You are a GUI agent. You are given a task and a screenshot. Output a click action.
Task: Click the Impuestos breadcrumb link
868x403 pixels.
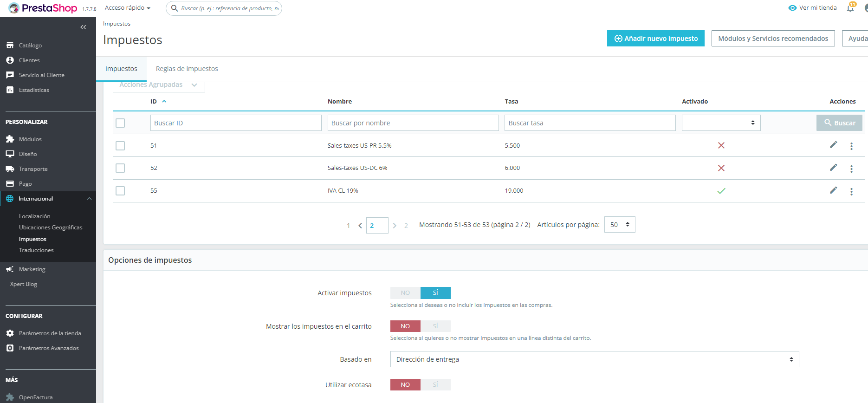pos(117,24)
